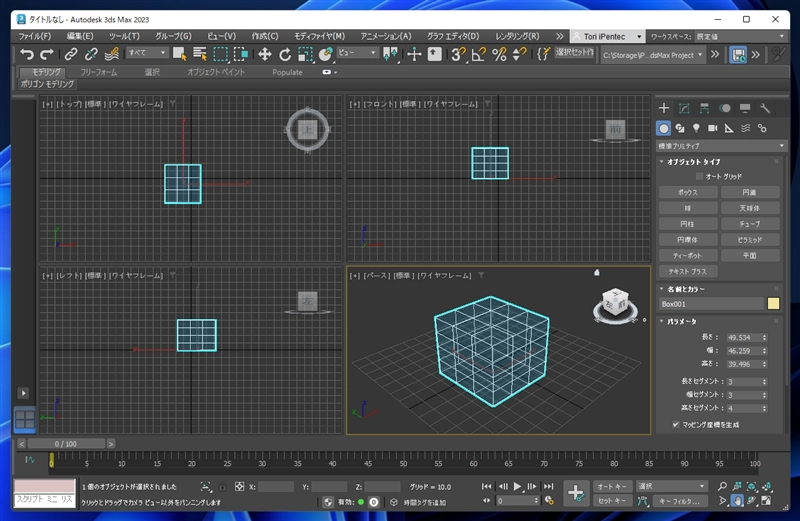
Task: Open the project path C:\Storage dropdown
Action: click(x=653, y=55)
